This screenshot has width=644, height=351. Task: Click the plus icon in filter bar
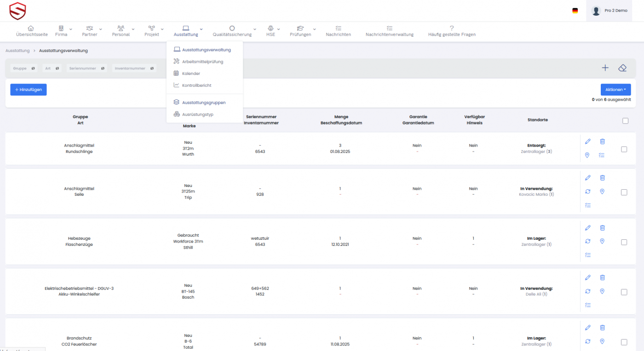(x=605, y=68)
